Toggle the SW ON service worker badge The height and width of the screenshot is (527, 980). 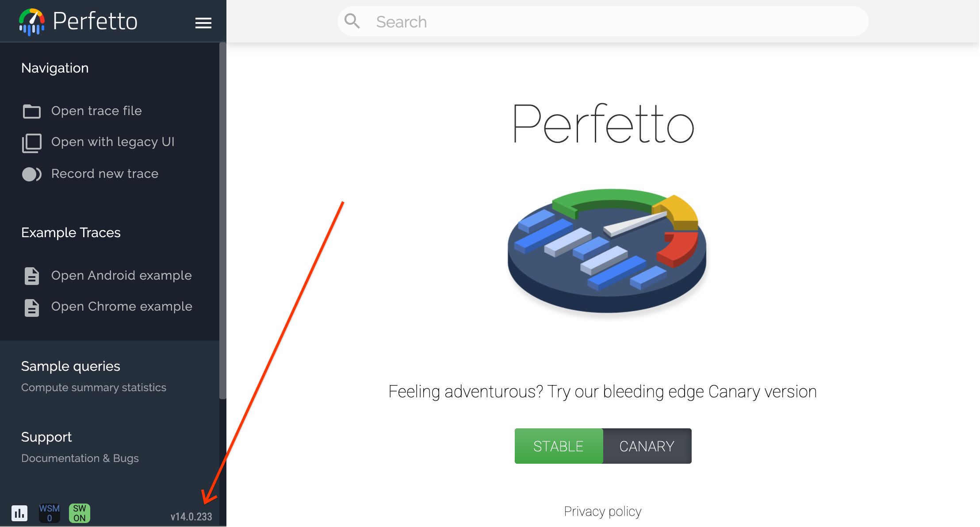pyautogui.click(x=79, y=512)
